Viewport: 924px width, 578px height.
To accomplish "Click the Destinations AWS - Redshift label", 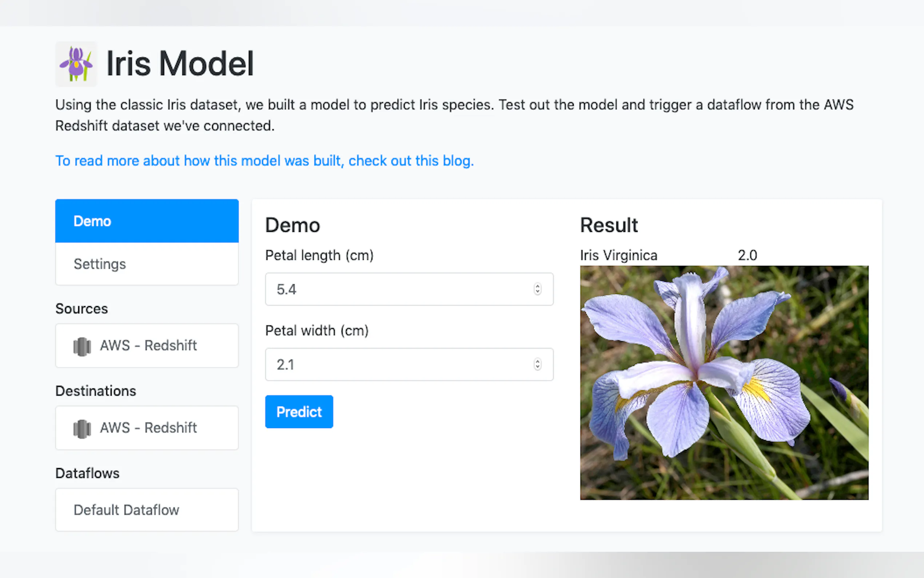I will coord(148,428).
